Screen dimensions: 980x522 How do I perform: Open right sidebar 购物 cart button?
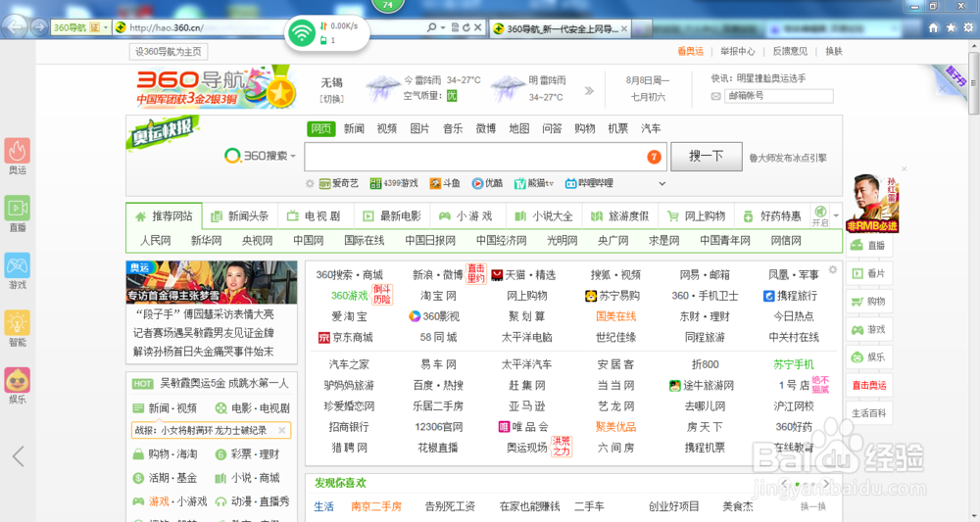[x=868, y=301]
